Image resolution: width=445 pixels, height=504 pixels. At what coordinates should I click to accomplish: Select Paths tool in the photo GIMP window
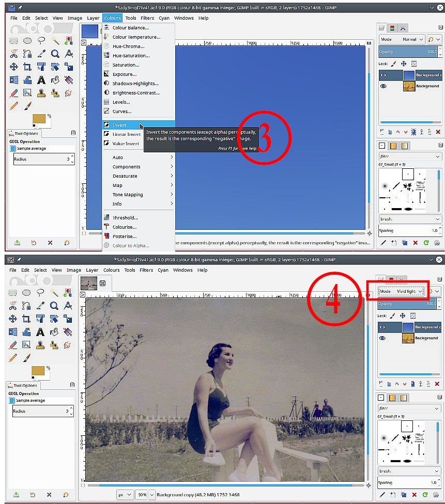(x=26, y=306)
